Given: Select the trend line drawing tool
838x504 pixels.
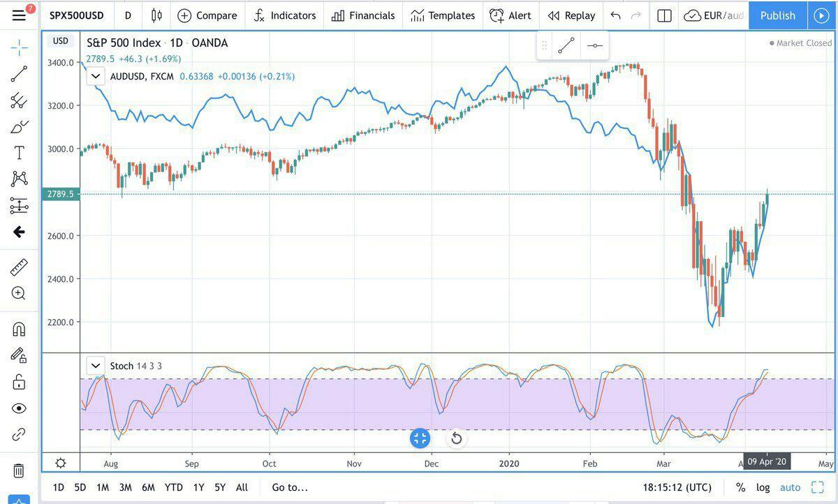Looking at the screenshot, I should (19, 74).
